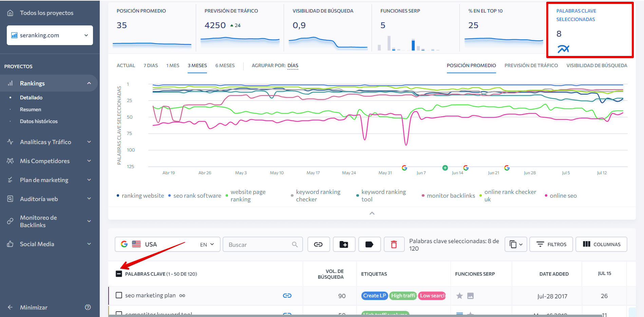Open Datos históricos in sidebar
Viewport: 644px width, 317px height.
[x=39, y=121]
